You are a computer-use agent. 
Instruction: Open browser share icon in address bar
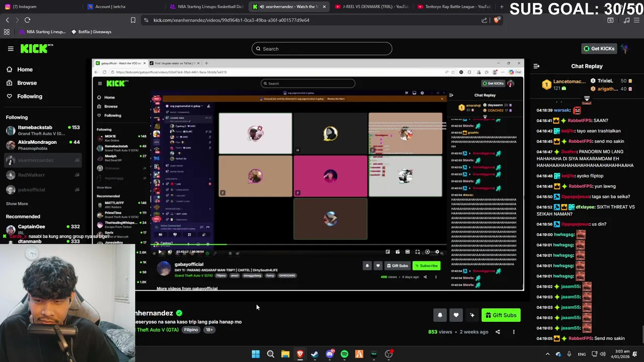click(x=484, y=20)
